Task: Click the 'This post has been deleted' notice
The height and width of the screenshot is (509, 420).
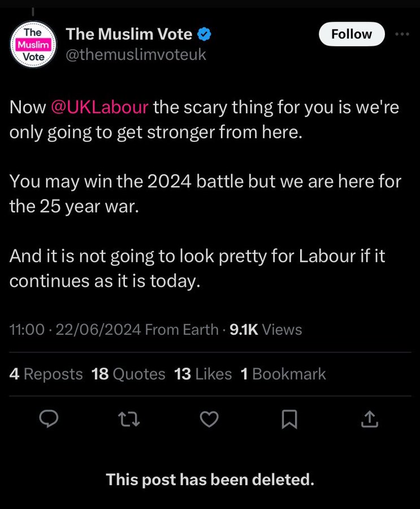Action: point(210,480)
